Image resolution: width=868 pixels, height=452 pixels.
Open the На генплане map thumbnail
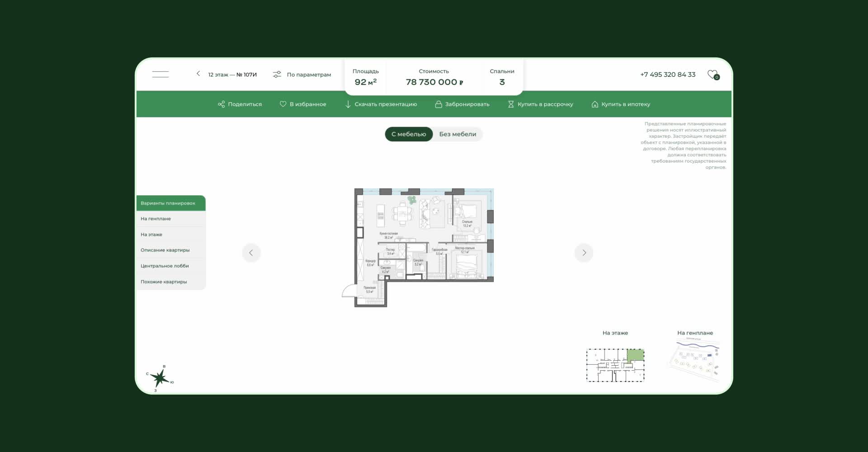(x=695, y=362)
